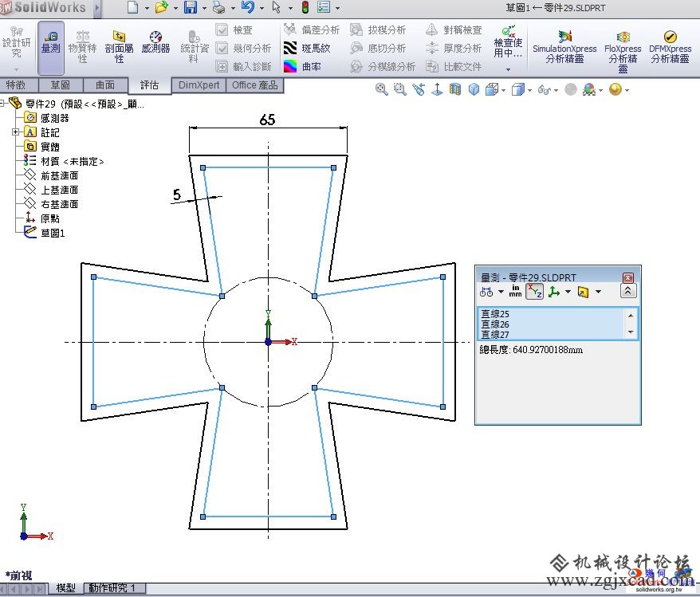This screenshot has height=597, width=700.
Task: Toggle the 斑馬紋 zebra stripes display
Action: point(307,48)
